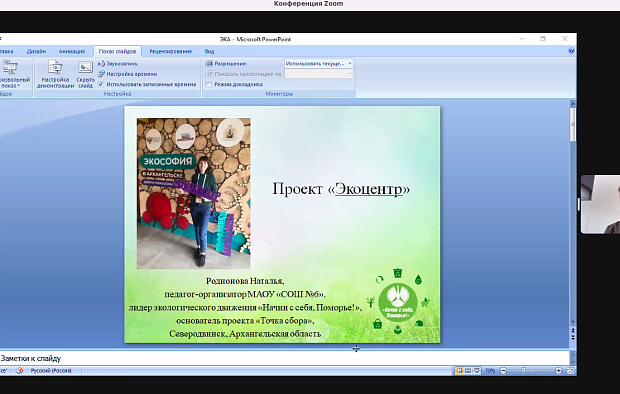Select the Normal view button in status bar

pyautogui.click(x=459, y=371)
